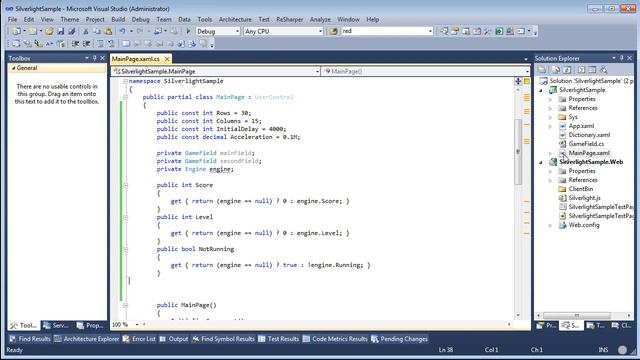Click the View Code icon in Solution Explorer
Viewport: 640px width, 360px height.
click(x=581, y=70)
